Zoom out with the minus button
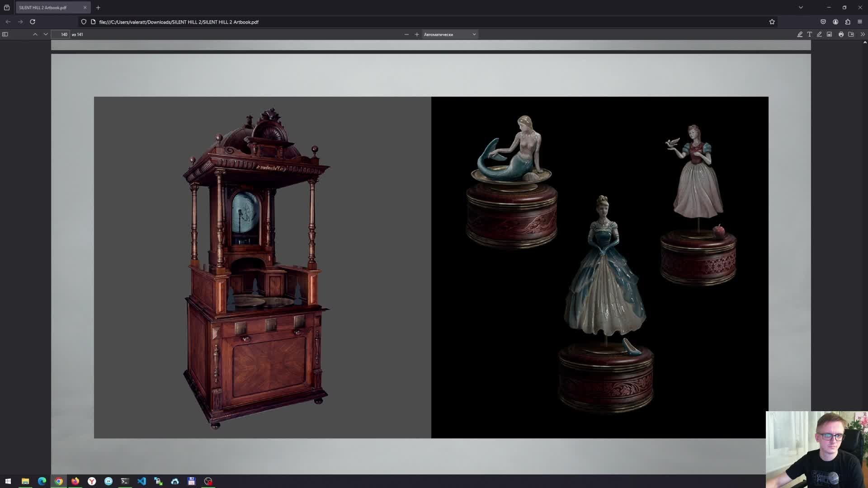The image size is (868, 488). (x=406, y=34)
